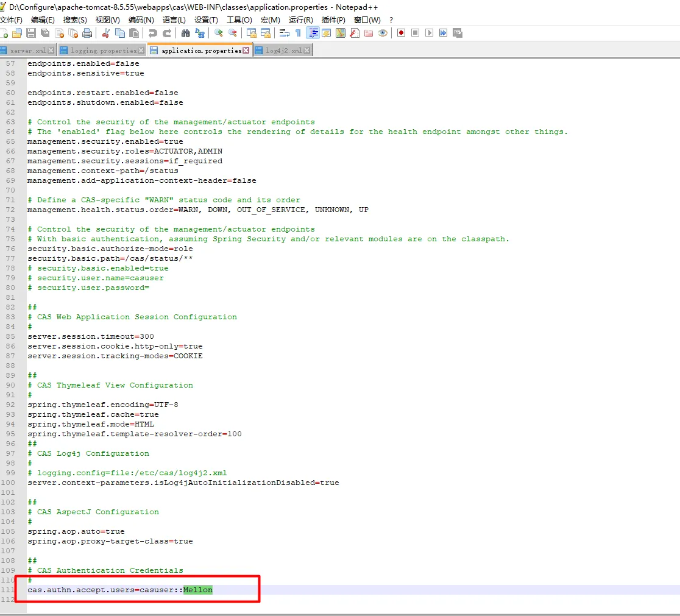Close the current document via the toolbar icon

(60, 33)
